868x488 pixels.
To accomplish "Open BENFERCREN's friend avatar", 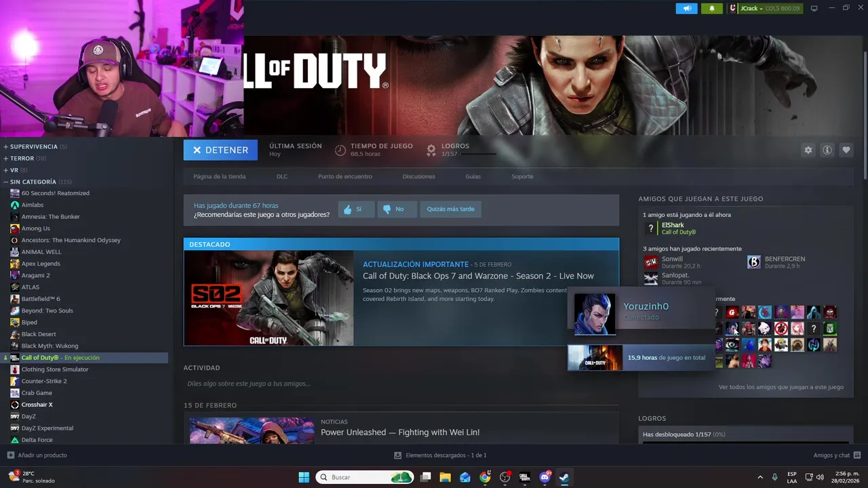I will click(754, 262).
